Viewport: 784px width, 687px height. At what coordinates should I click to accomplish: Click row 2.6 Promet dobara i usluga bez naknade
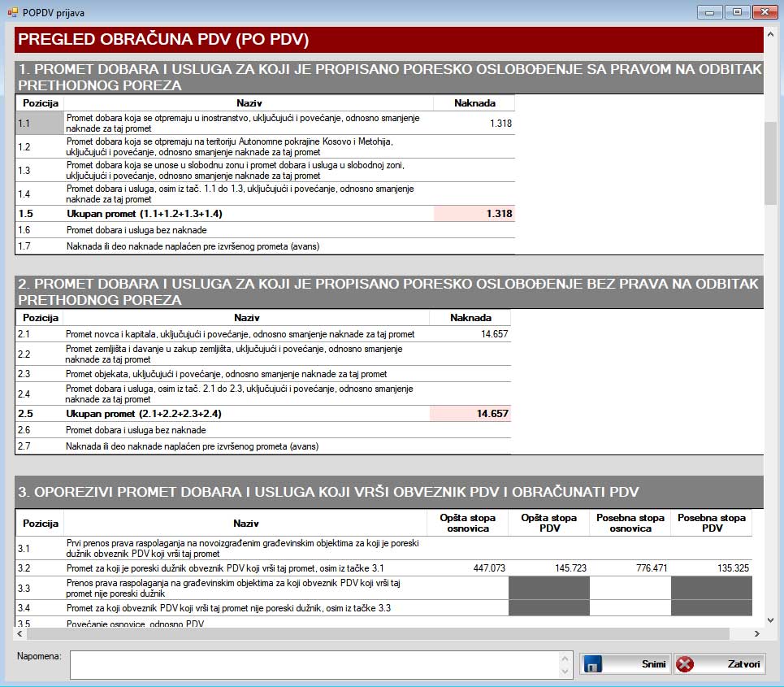coord(136,430)
